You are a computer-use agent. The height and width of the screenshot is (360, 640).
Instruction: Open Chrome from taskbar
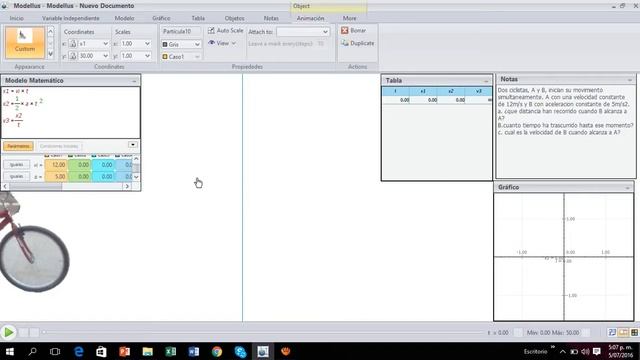(217, 351)
